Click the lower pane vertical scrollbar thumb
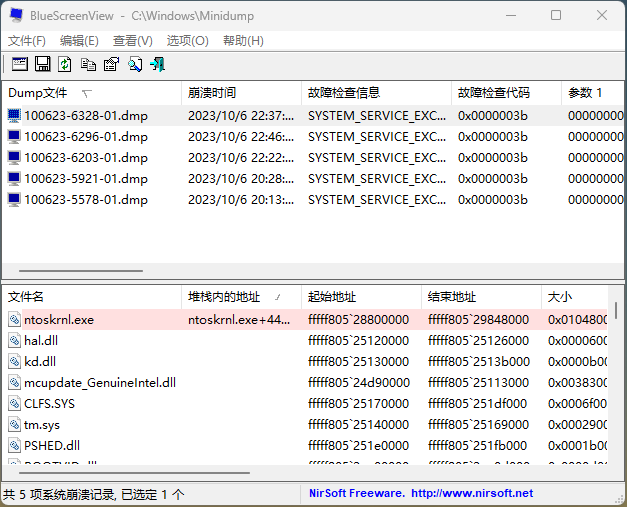The width and height of the screenshot is (627, 507). tap(616, 310)
